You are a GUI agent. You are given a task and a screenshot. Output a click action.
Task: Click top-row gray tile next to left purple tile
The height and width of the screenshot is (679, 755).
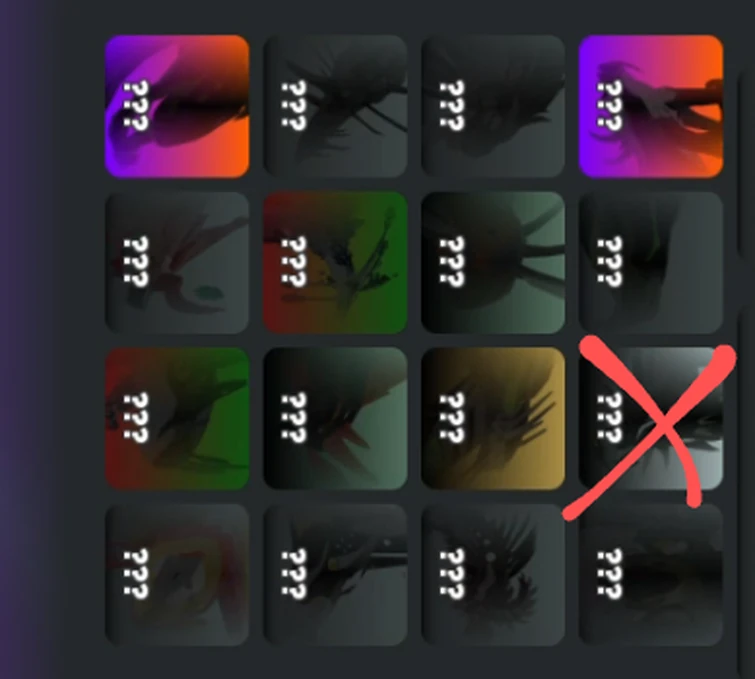(335, 106)
